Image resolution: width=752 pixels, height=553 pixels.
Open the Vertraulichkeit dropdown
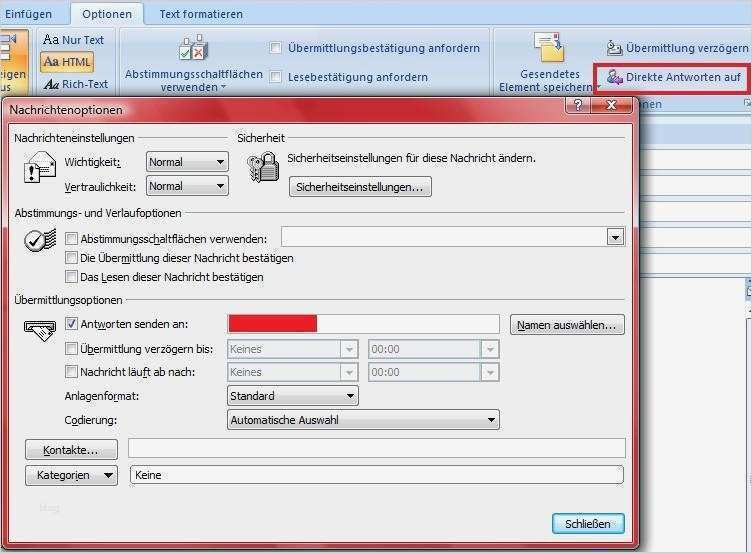[x=187, y=186]
